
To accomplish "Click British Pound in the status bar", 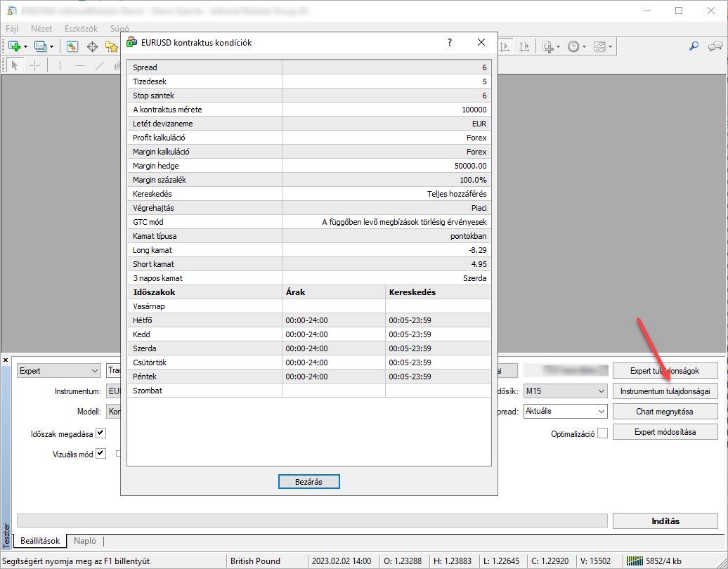I will 255,561.
